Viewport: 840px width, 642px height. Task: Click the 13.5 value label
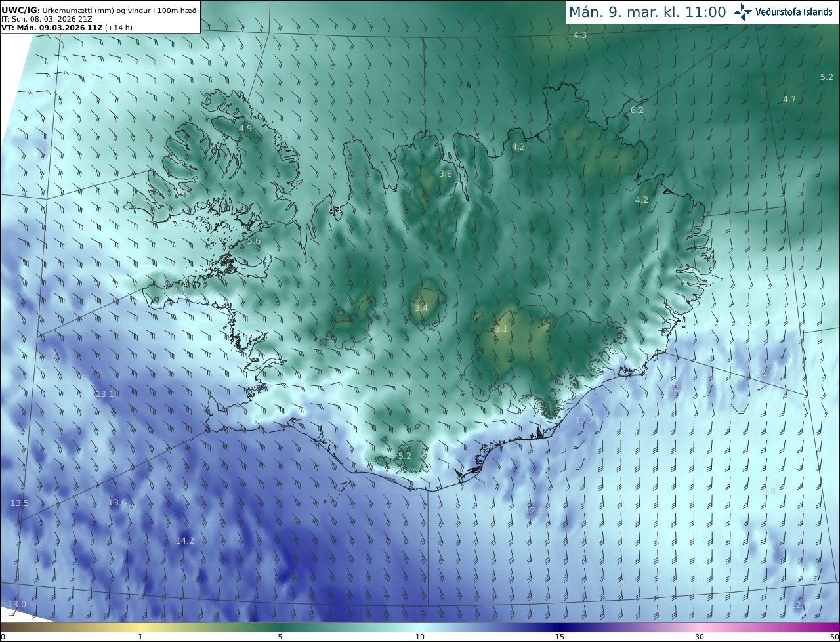[20, 503]
